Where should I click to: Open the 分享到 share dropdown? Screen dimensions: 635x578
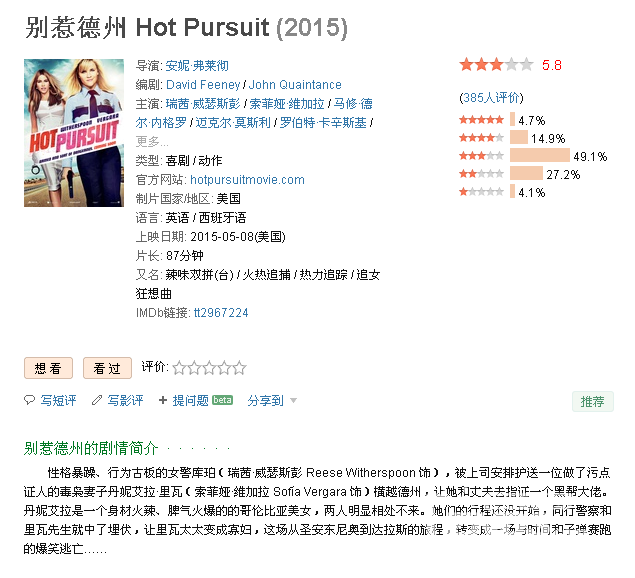272,401
